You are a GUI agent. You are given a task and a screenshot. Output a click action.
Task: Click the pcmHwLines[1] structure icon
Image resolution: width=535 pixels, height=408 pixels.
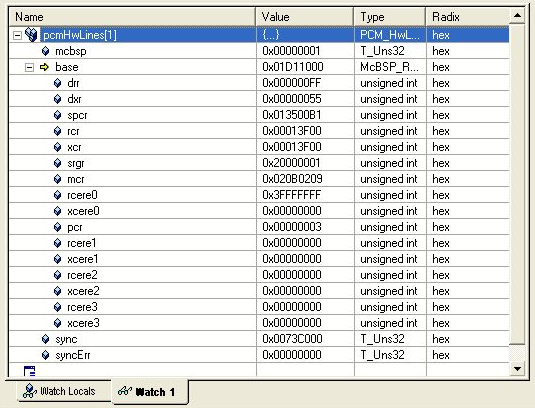click(31, 34)
